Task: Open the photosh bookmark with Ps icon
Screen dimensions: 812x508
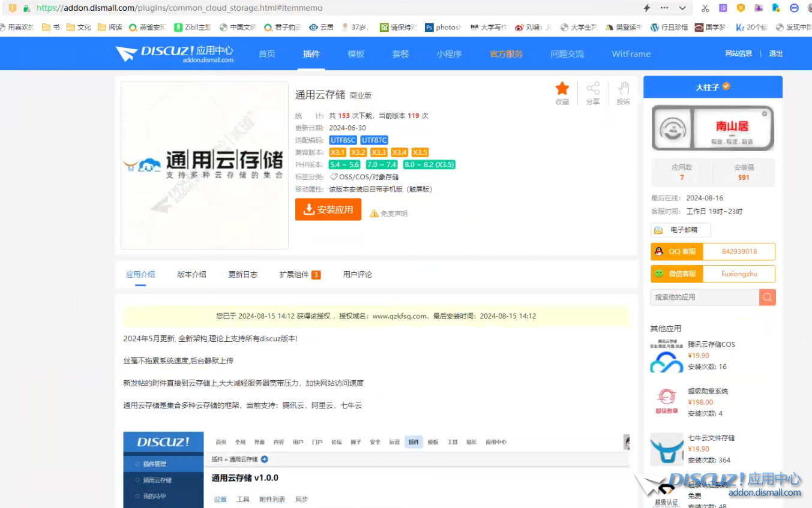Action: tap(443, 27)
